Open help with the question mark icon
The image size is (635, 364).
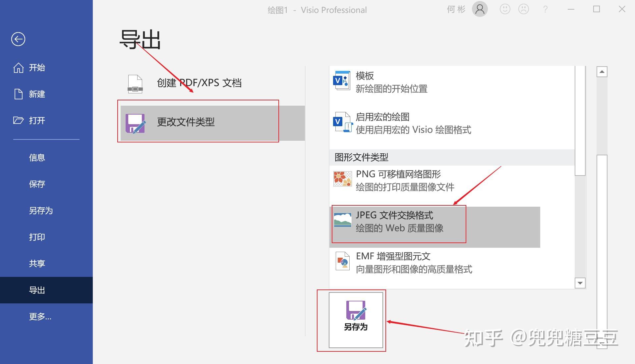(x=545, y=10)
